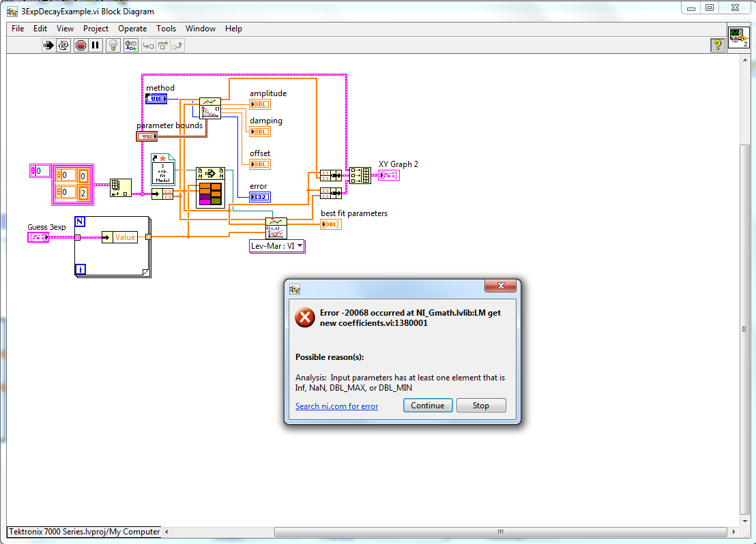Select the method U16 terminal
The width and height of the screenshot is (756, 544).
point(156,99)
